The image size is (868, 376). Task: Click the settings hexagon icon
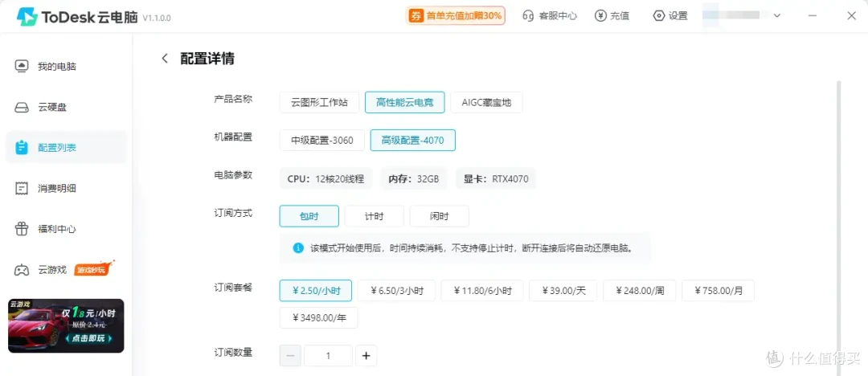click(659, 15)
